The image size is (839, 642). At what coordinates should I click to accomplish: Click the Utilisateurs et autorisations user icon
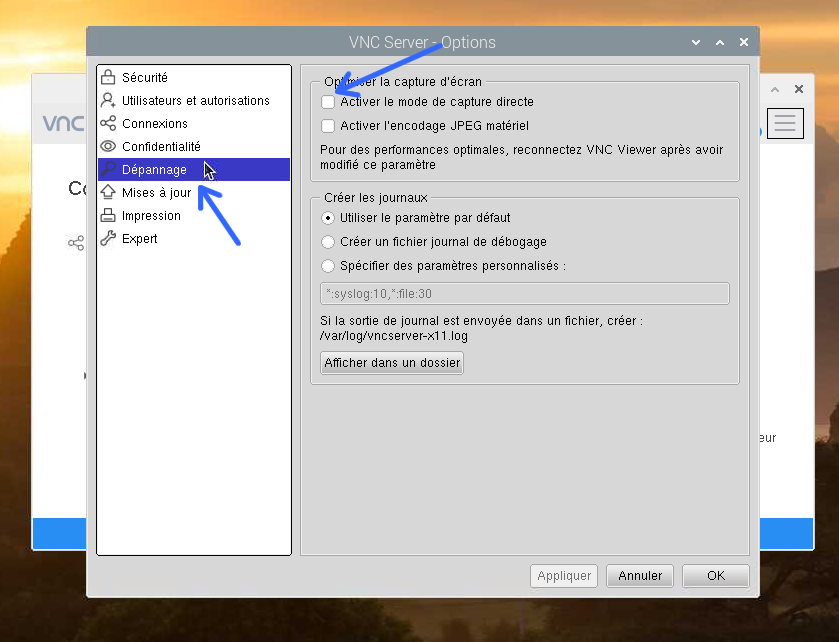click(108, 100)
